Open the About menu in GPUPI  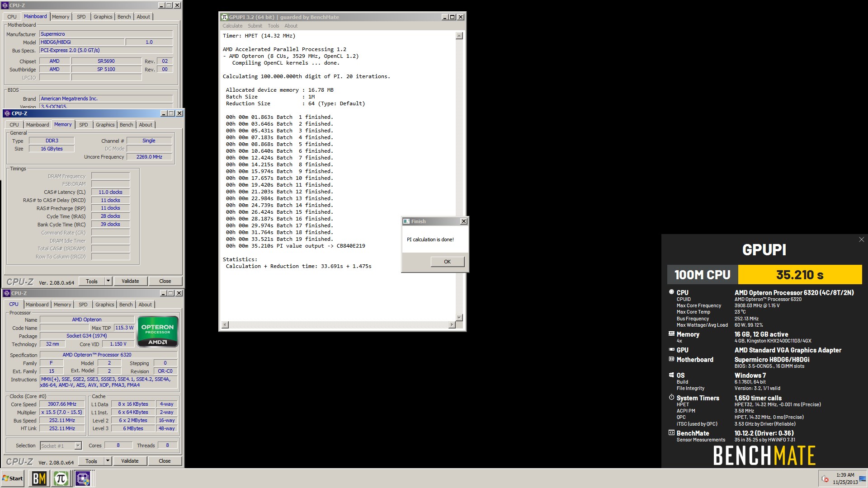coord(291,26)
